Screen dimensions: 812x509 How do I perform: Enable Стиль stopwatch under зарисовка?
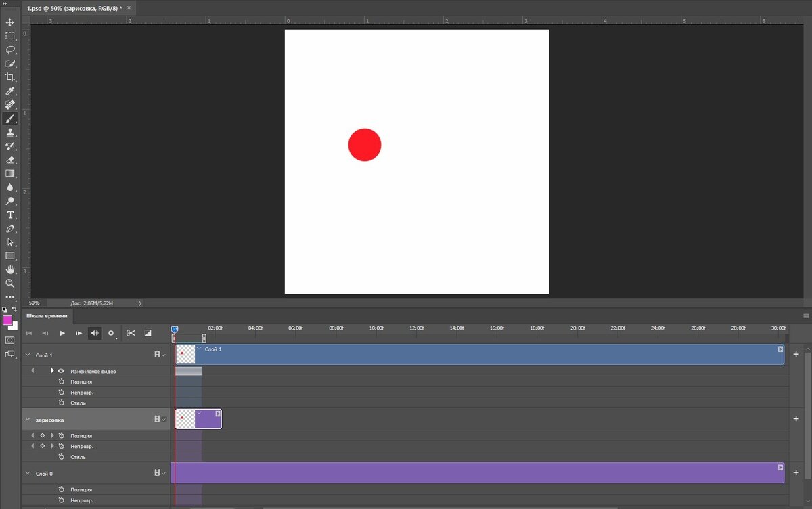point(61,457)
